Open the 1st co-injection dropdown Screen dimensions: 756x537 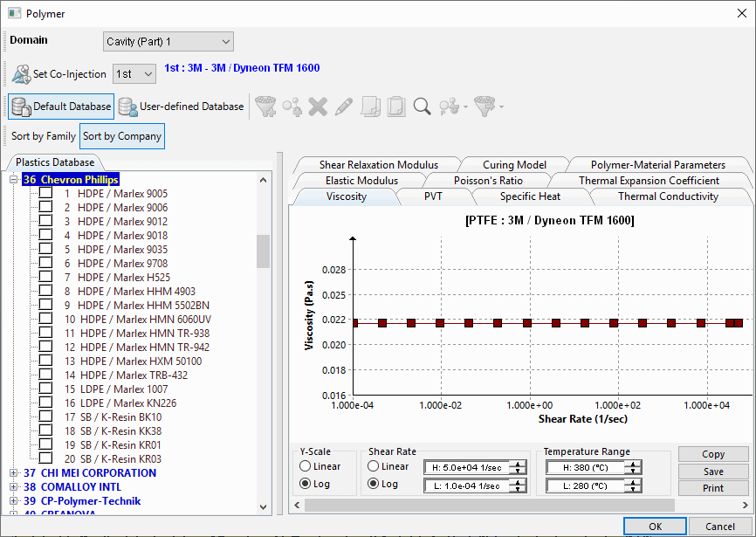click(134, 73)
